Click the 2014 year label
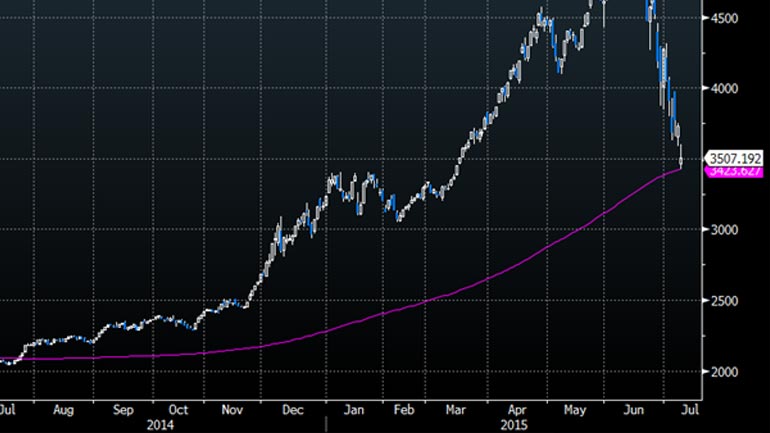Screen dimensions: 770x433 160,424
